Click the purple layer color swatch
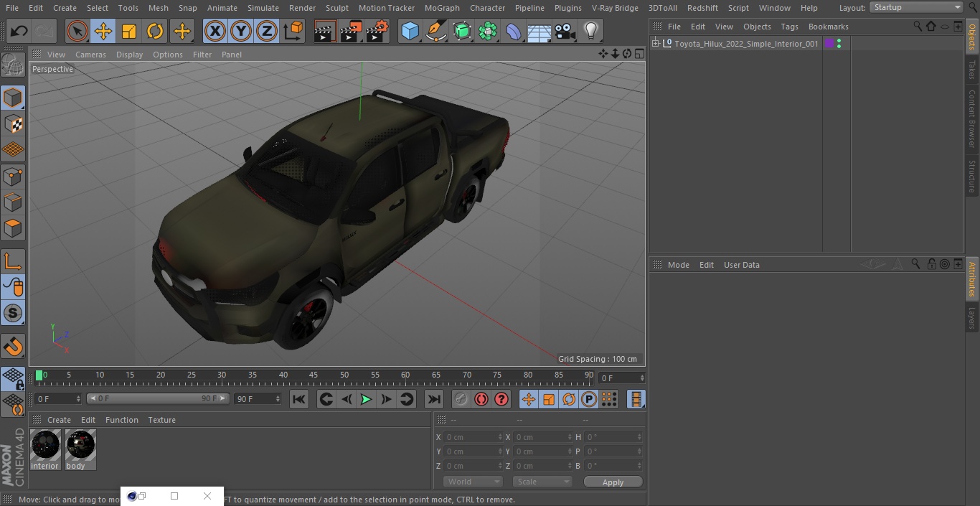 (x=829, y=44)
